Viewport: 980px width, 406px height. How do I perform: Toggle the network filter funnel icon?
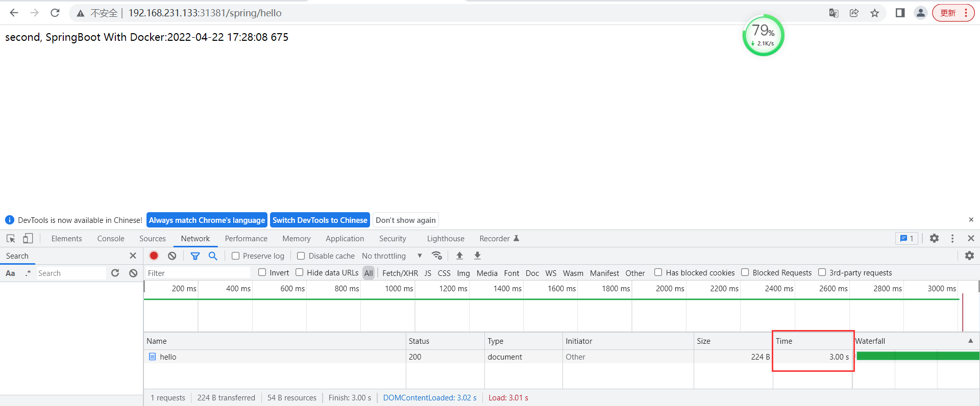(x=195, y=256)
